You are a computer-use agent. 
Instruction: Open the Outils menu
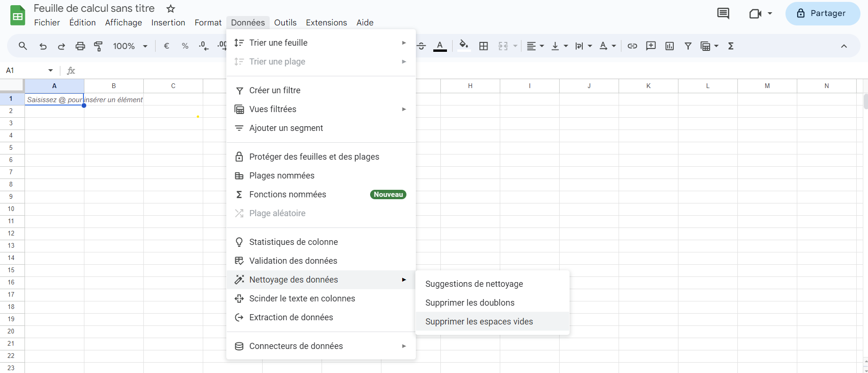(x=285, y=22)
